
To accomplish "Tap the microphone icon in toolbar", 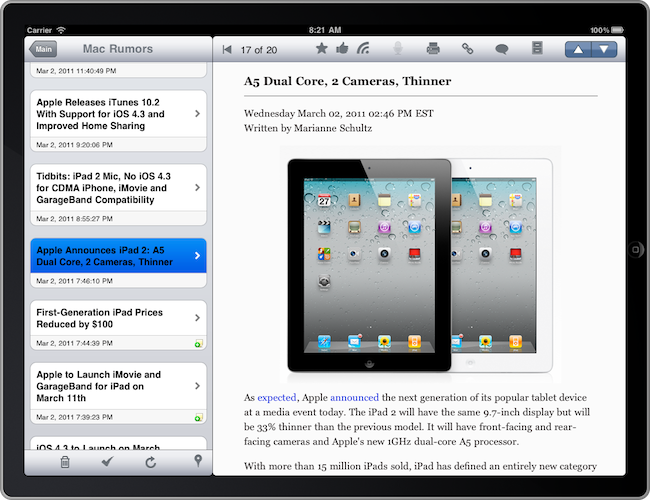I will click(398, 49).
